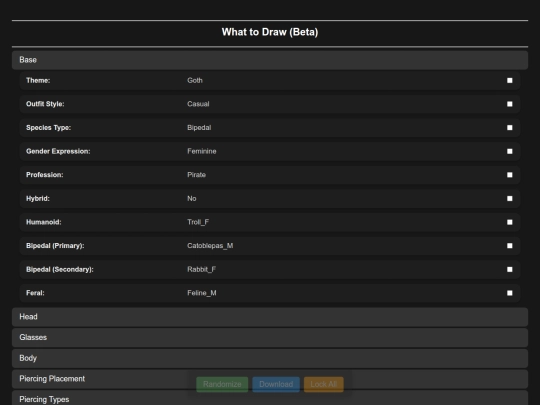
Task: Select the Feline_M feral value
Action: (202, 293)
